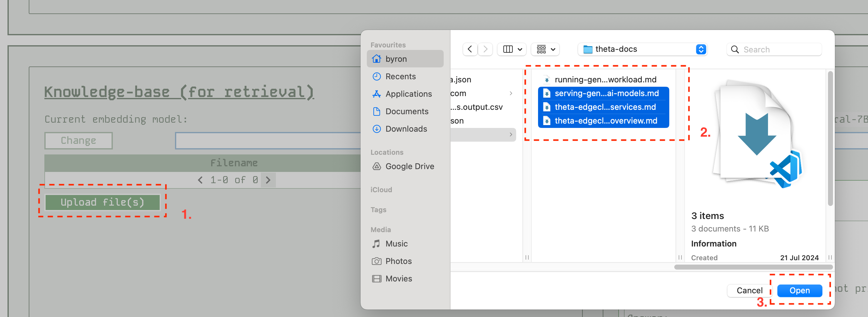Open Documents in the sidebar

pyautogui.click(x=407, y=111)
